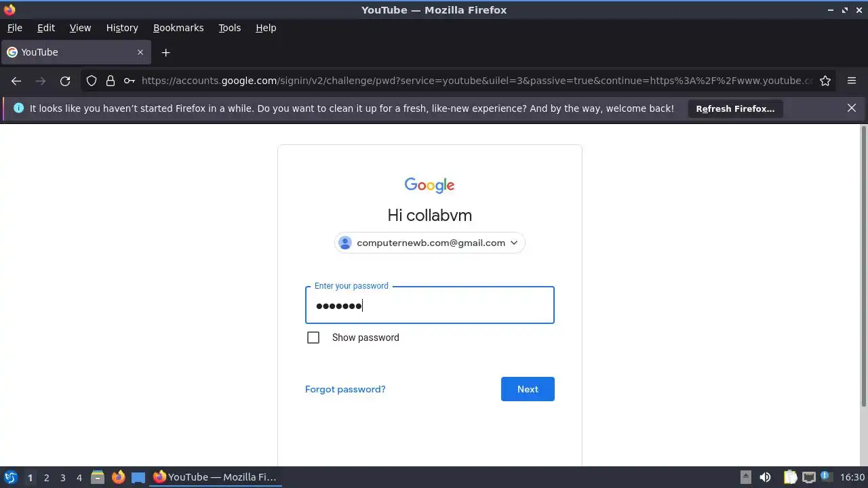Click the site security padlock icon
868x488 pixels.
click(x=111, y=81)
